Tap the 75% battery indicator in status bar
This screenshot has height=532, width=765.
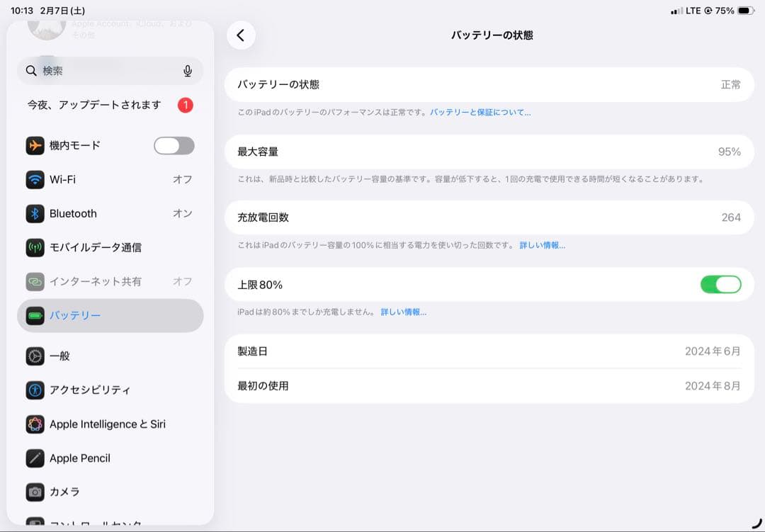tap(725, 11)
